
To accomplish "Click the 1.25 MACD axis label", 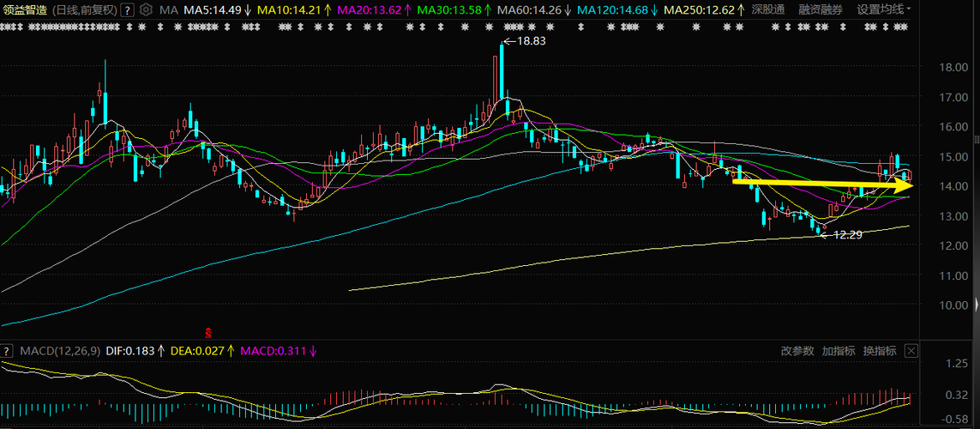I will pos(956,363).
